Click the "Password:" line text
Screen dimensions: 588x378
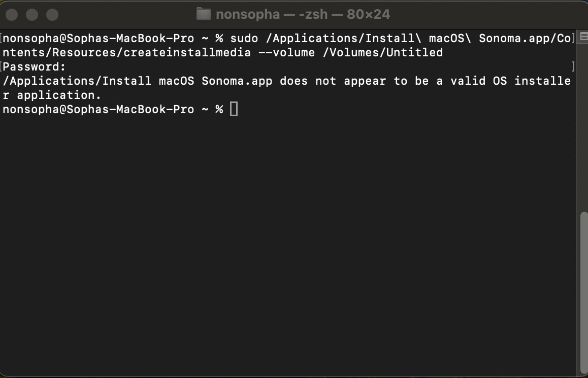pyautogui.click(x=34, y=66)
